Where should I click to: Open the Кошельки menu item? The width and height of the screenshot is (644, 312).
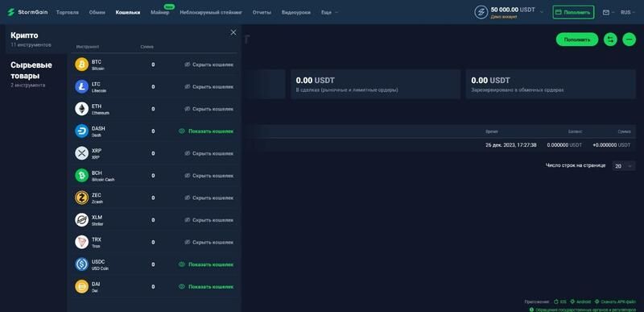(x=128, y=12)
